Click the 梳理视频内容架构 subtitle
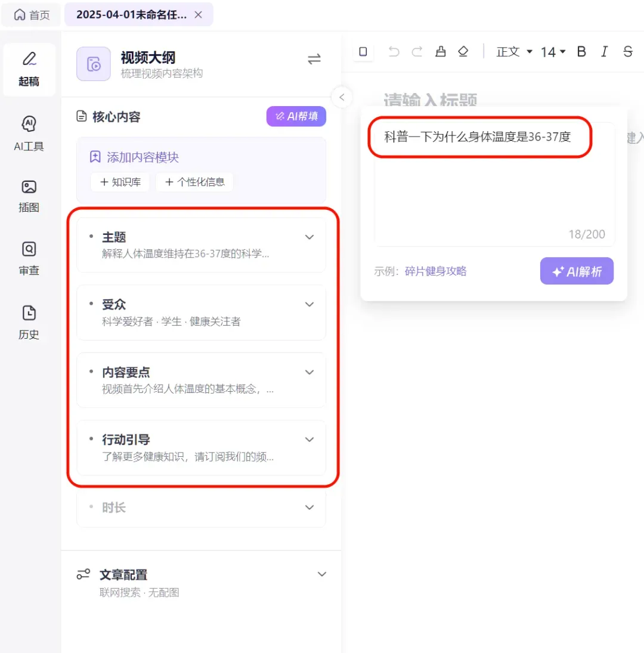Viewport: 644px width, 653px height. click(x=162, y=73)
